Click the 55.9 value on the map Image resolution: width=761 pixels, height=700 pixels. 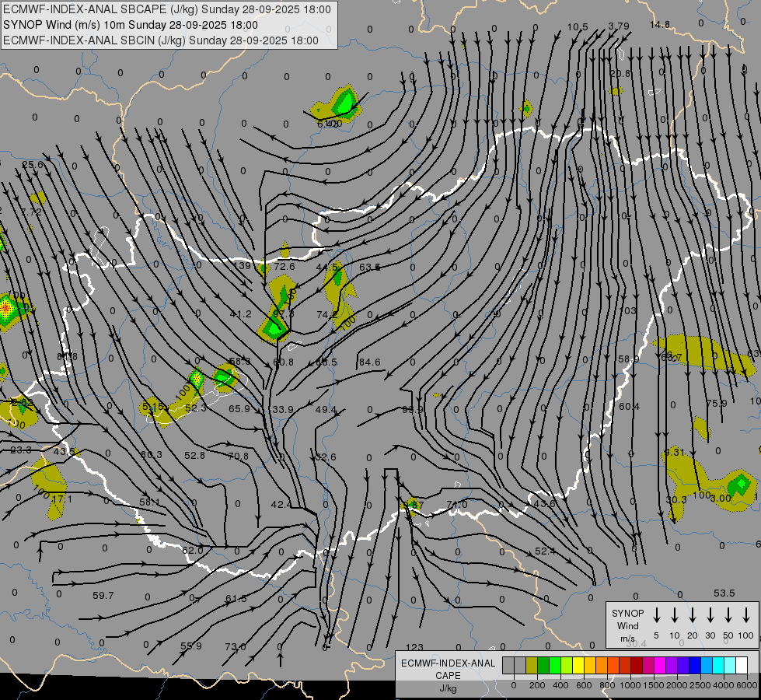[x=190, y=646]
